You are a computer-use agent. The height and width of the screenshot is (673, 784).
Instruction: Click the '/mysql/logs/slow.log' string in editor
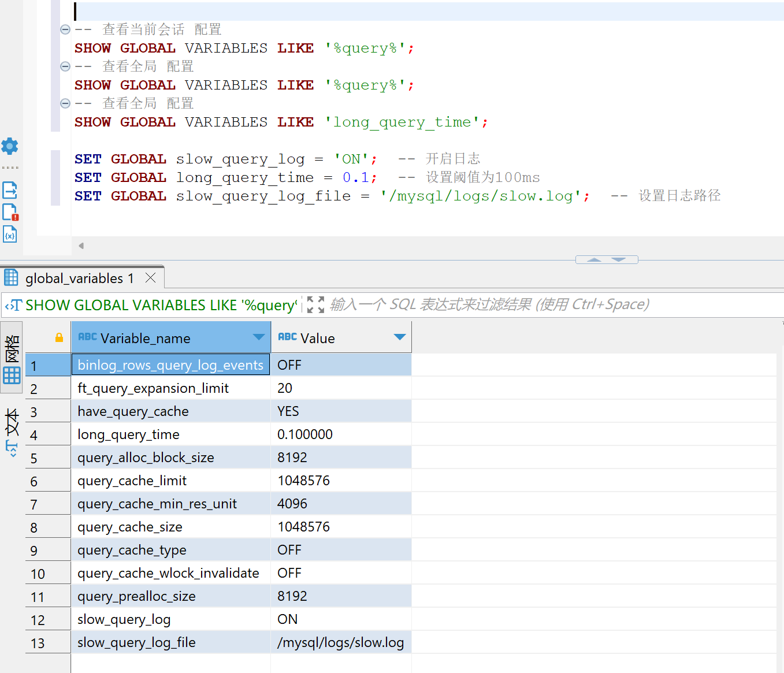pos(481,196)
